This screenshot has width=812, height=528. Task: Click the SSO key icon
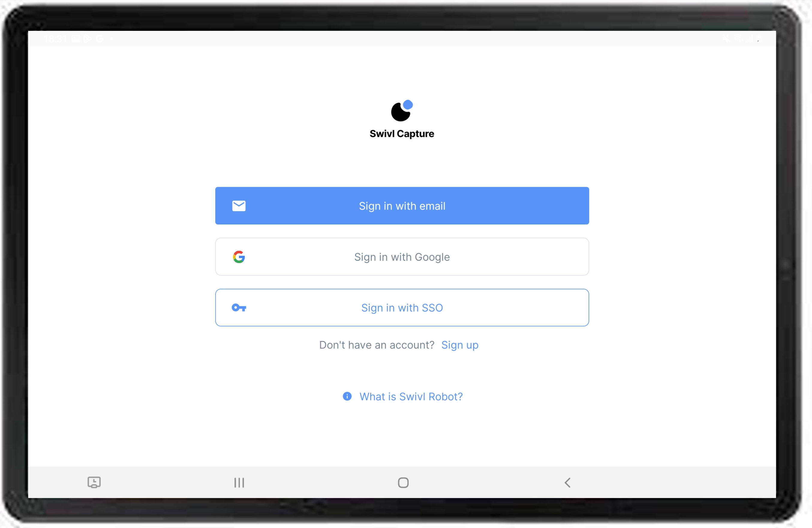[239, 307]
